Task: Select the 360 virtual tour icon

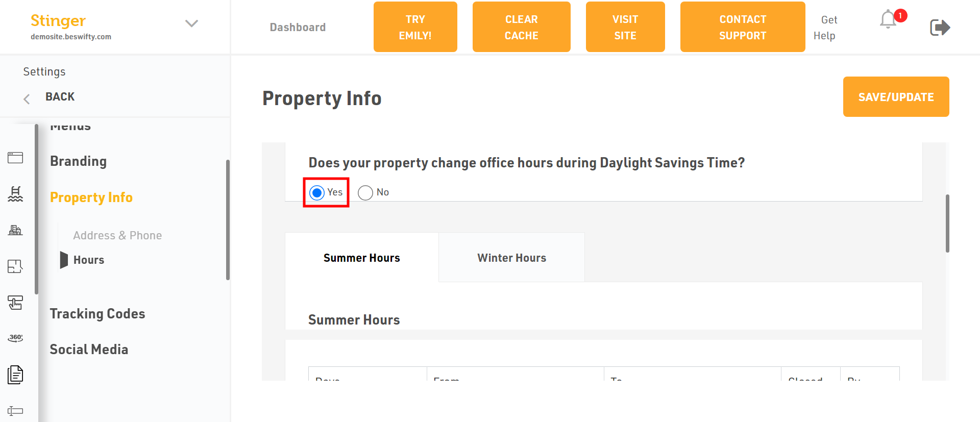Action: pyautogui.click(x=15, y=338)
